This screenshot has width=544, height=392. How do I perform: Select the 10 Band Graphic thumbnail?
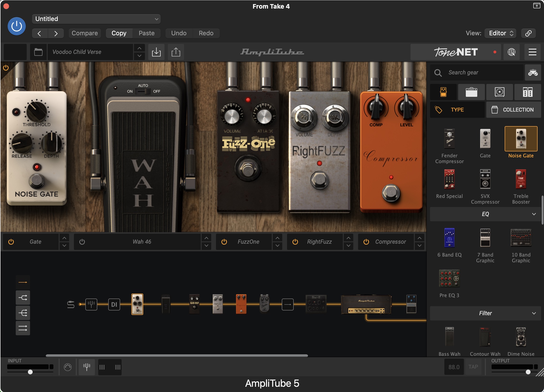(x=521, y=238)
